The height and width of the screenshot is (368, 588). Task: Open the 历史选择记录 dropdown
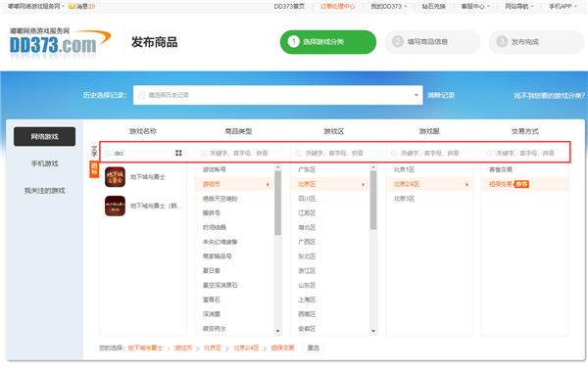[x=277, y=95]
